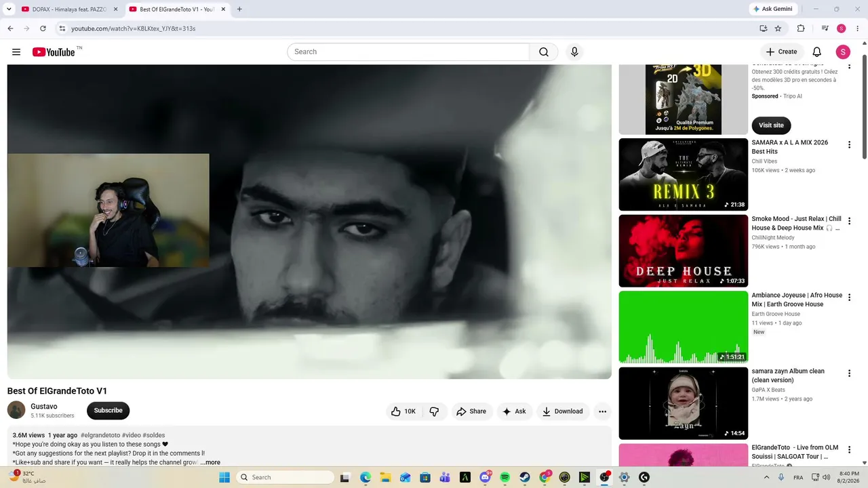Click the Windows taskbar search box
This screenshot has width=868, height=488.
pos(285,478)
